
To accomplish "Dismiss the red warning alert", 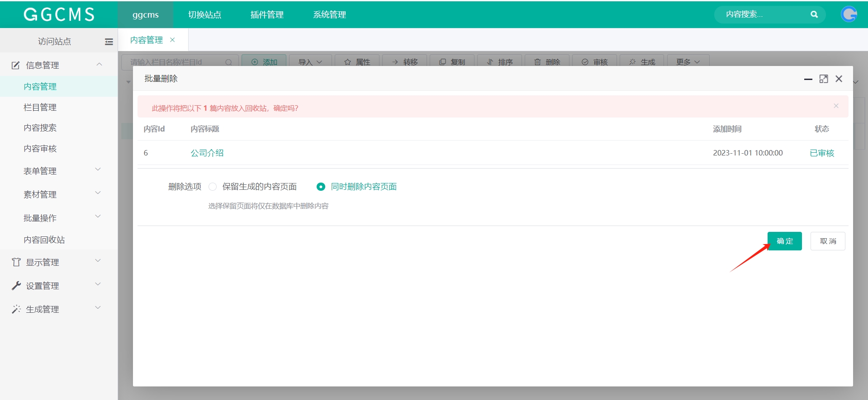I will 836,106.
